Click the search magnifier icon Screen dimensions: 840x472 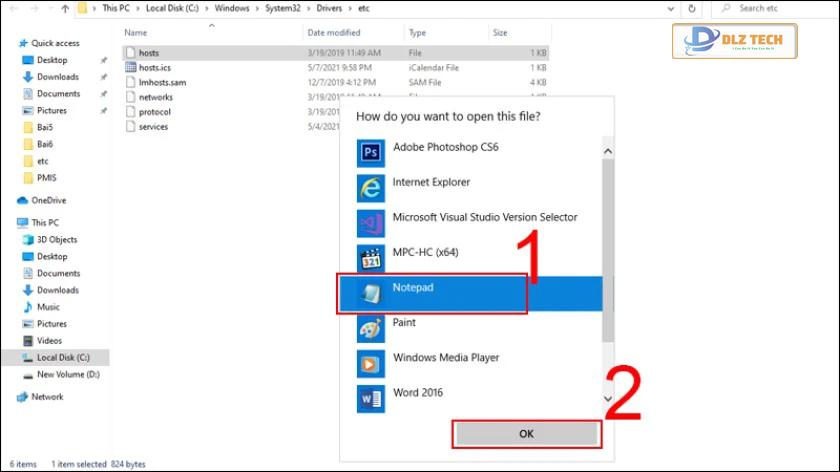[726, 8]
